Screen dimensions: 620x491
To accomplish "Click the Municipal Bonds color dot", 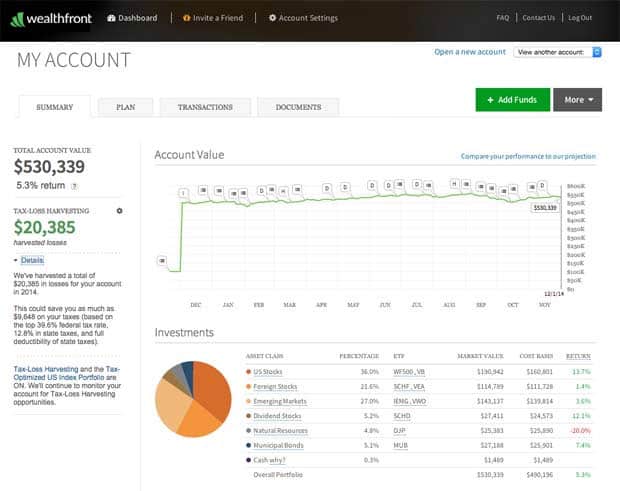I will pos(248,445).
